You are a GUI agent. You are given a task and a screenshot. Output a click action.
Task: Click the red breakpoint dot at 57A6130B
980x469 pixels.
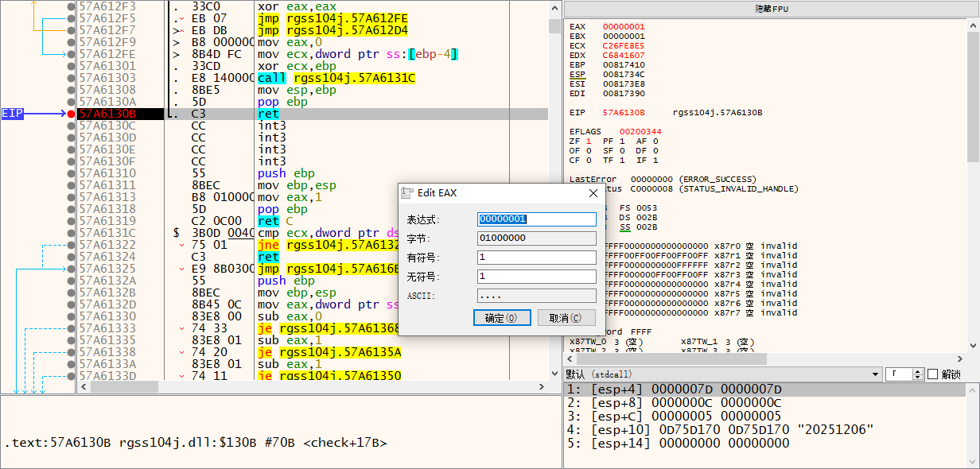(72, 114)
